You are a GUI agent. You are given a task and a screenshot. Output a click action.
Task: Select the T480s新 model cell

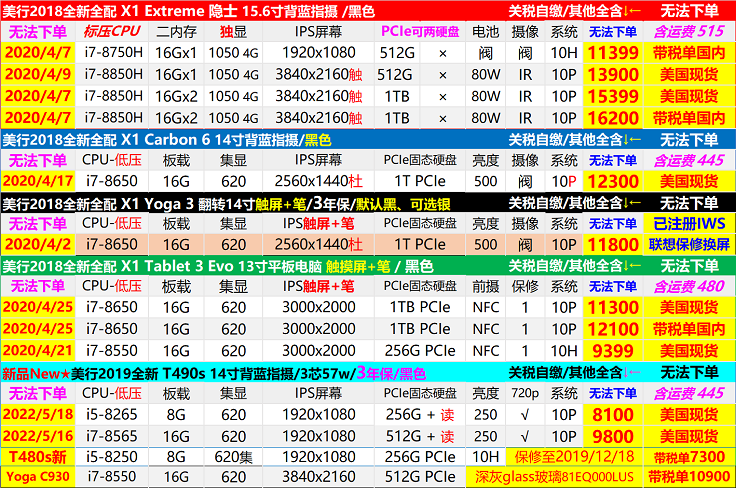coord(37,457)
